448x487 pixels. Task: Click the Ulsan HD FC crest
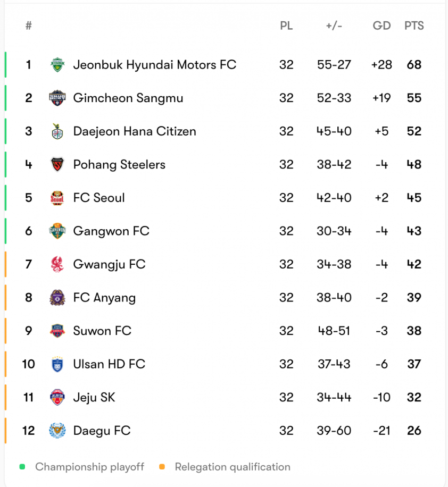tap(57, 364)
